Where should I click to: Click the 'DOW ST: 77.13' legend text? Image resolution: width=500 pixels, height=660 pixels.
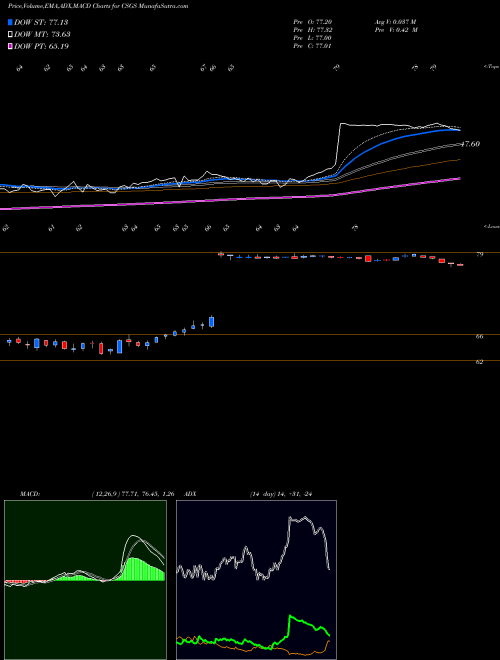point(41,22)
